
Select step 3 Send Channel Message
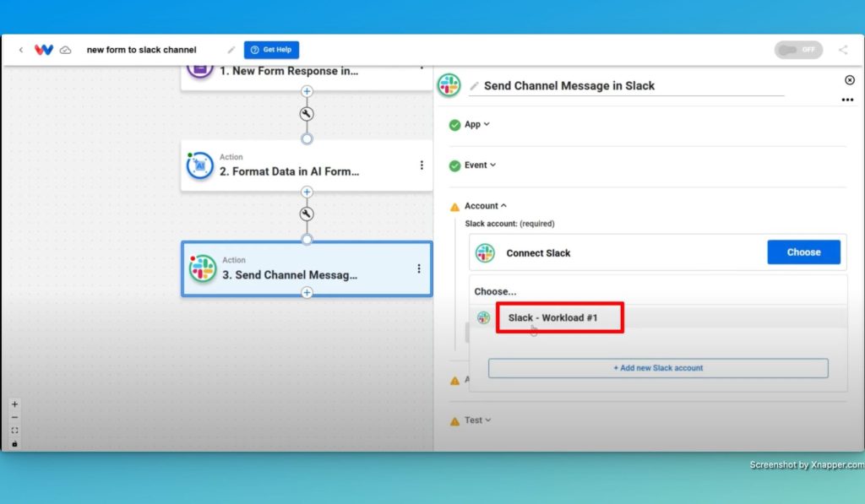pos(307,268)
